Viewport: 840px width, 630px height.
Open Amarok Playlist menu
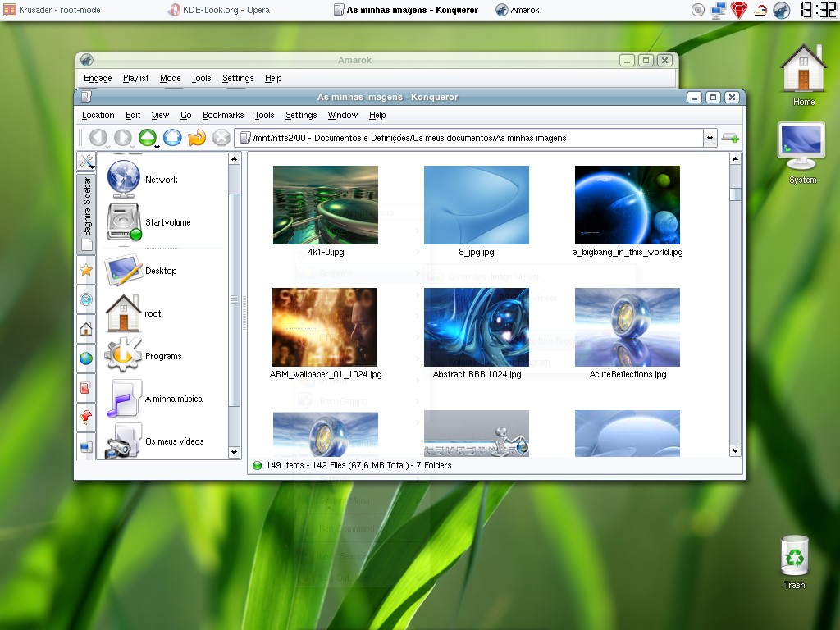pyautogui.click(x=135, y=78)
